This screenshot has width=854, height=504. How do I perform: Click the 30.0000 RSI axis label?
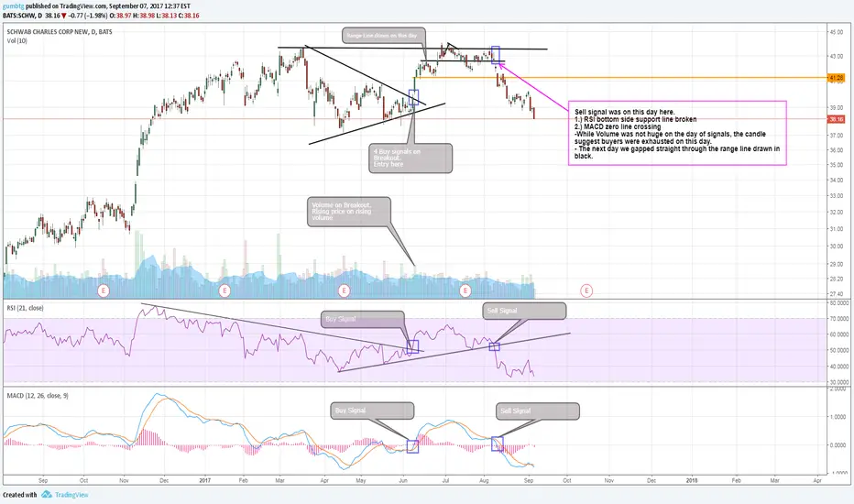click(x=838, y=382)
